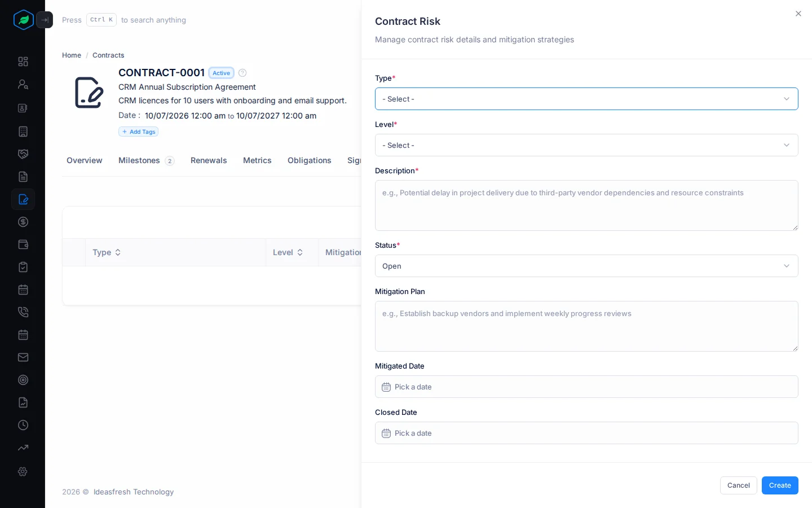This screenshot has height=508, width=812.
Task: Click the green leaf logo
Action: pyautogui.click(x=23, y=20)
